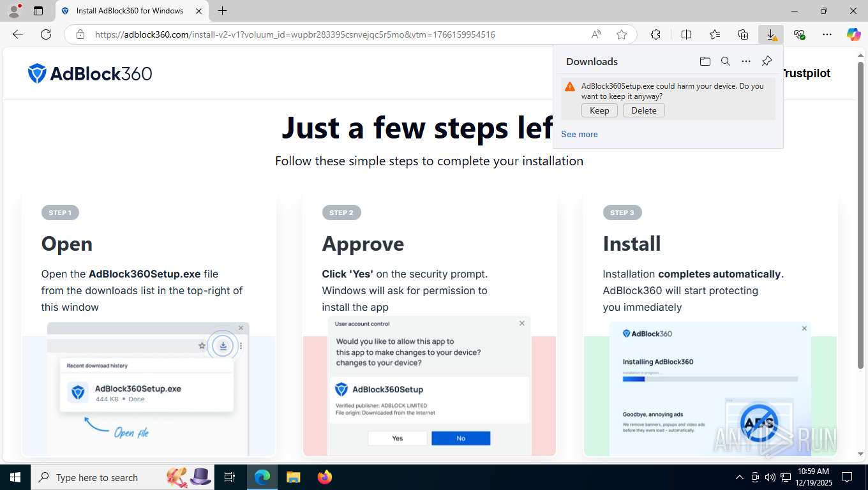This screenshot has width=868, height=490.
Task: Click the 'Install' heading
Action: click(x=632, y=244)
